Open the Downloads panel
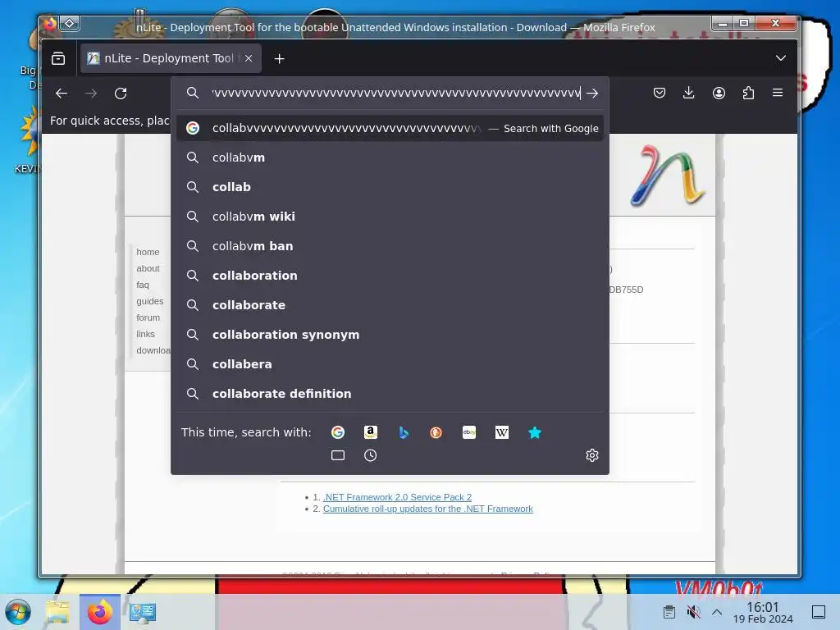This screenshot has width=840, height=630. point(689,93)
